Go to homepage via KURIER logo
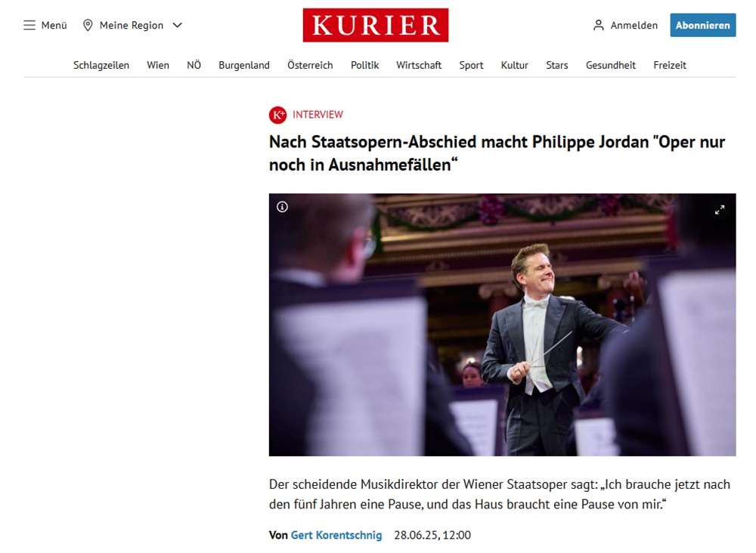This screenshot has height=553, width=756. click(x=376, y=25)
